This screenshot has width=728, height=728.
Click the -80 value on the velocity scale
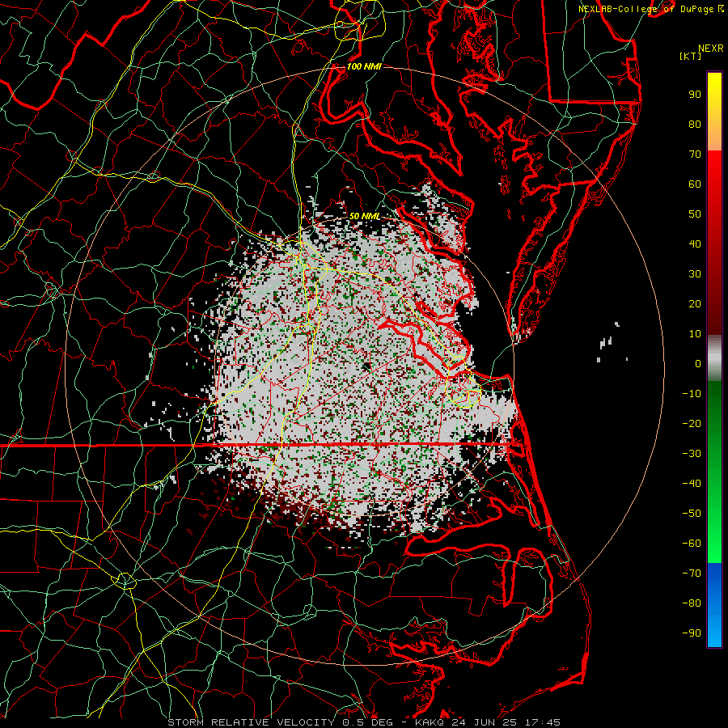692,603
